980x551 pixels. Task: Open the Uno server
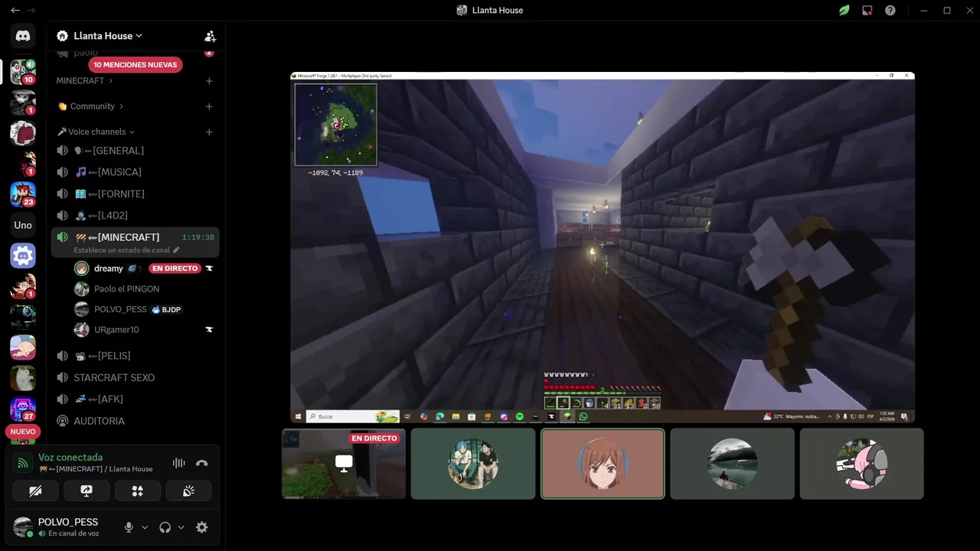pyautogui.click(x=23, y=225)
